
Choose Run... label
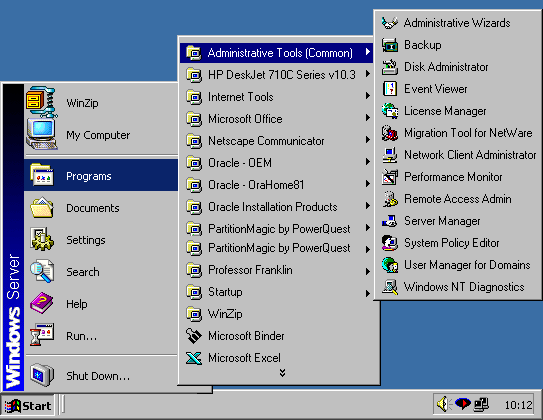click(81, 336)
